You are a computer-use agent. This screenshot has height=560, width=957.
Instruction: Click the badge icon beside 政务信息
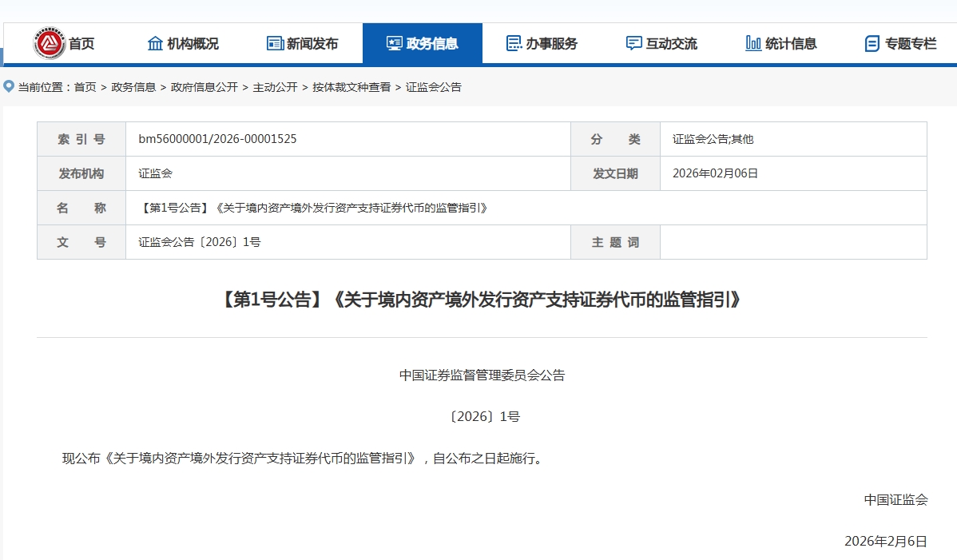[x=393, y=42]
